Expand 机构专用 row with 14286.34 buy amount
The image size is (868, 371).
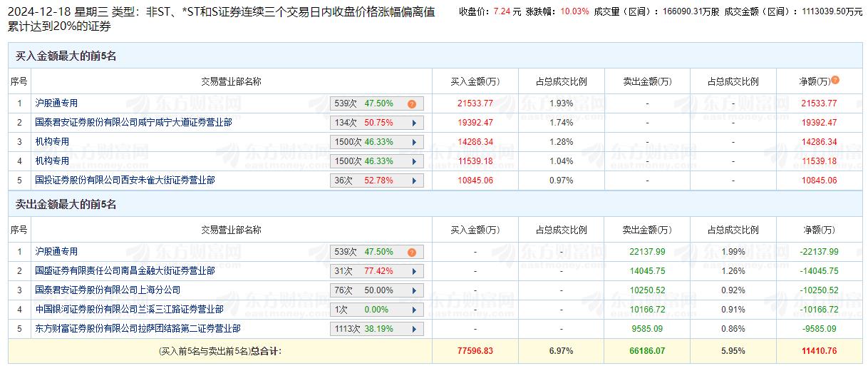(x=414, y=142)
